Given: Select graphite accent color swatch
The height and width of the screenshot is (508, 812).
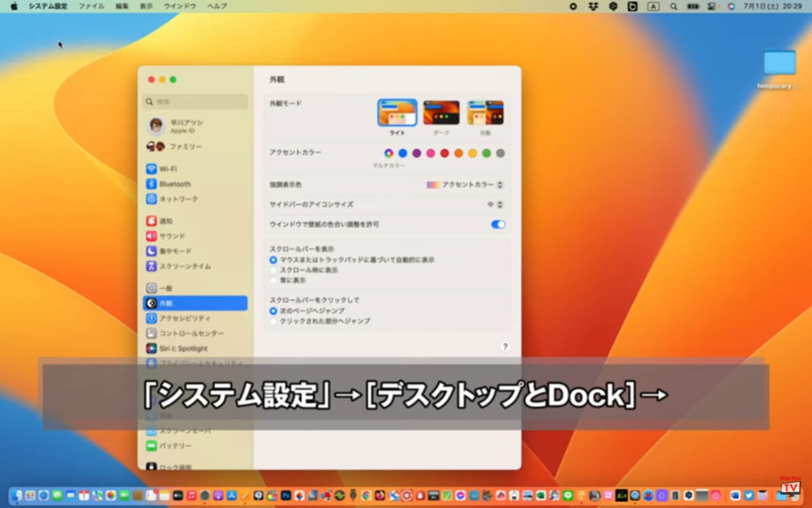Looking at the screenshot, I should tap(500, 153).
